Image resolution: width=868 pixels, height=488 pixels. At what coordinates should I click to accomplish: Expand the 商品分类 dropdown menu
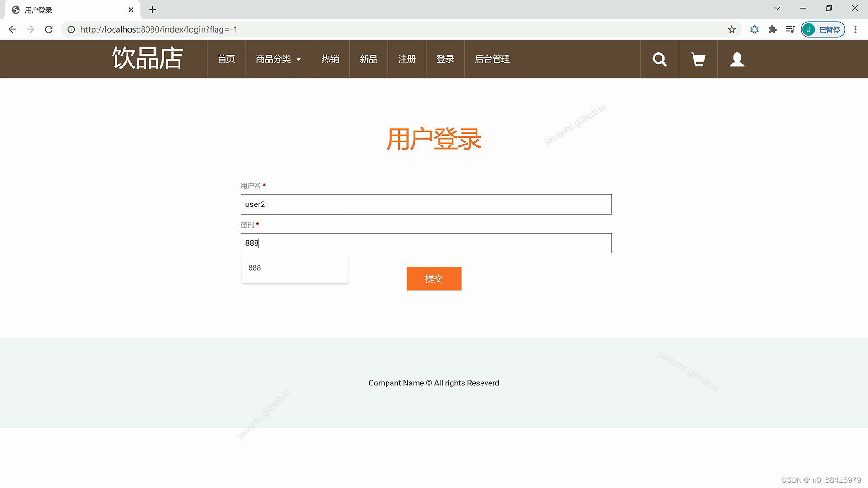pyautogui.click(x=277, y=59)
